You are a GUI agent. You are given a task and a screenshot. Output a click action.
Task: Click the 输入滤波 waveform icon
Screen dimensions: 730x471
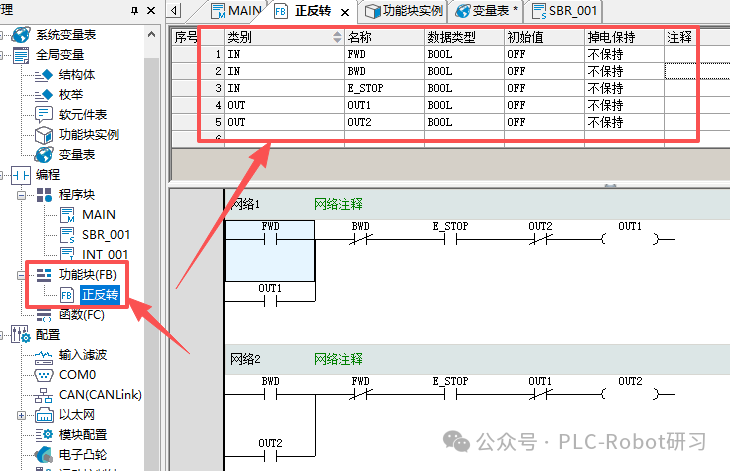pyautogui.click(x=44, y=356)
